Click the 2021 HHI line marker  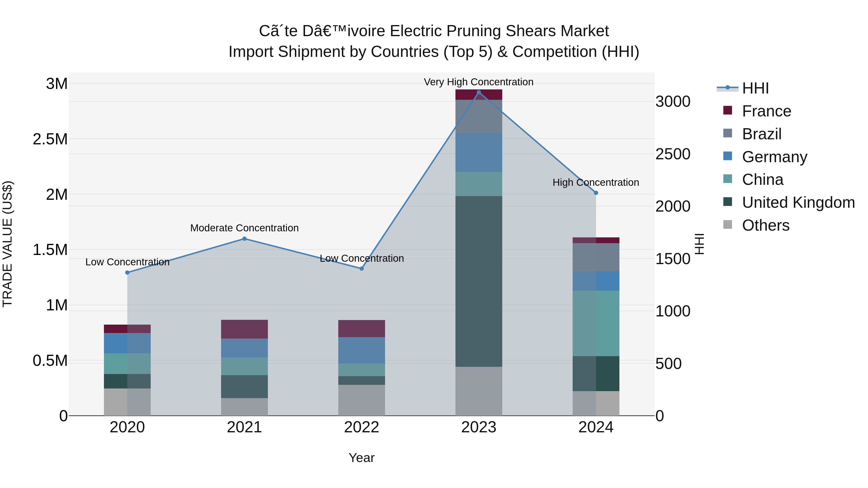click(x=244, y=239)
